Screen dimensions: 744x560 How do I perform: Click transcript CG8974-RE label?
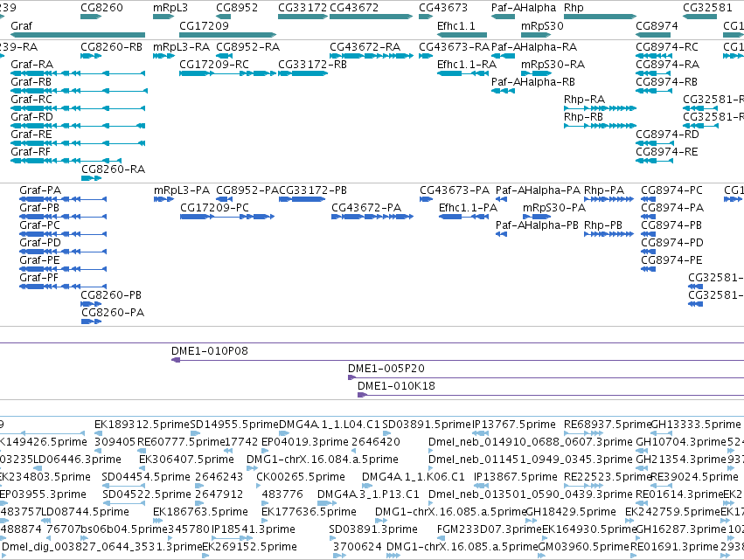point(667,152)
